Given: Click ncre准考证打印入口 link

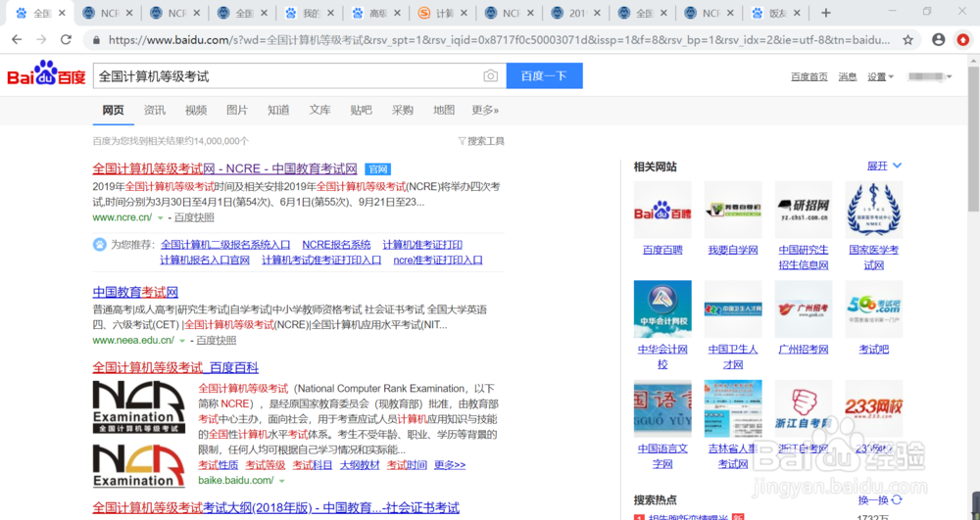Looking at the screenshot, I should pyautogui.click(x=438, y=260).
